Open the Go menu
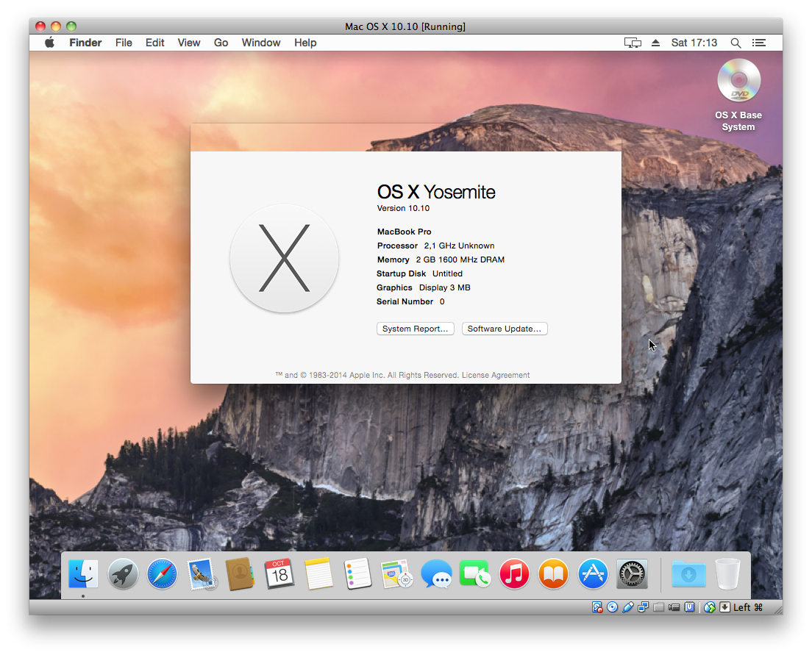 [x=221, y=43]
